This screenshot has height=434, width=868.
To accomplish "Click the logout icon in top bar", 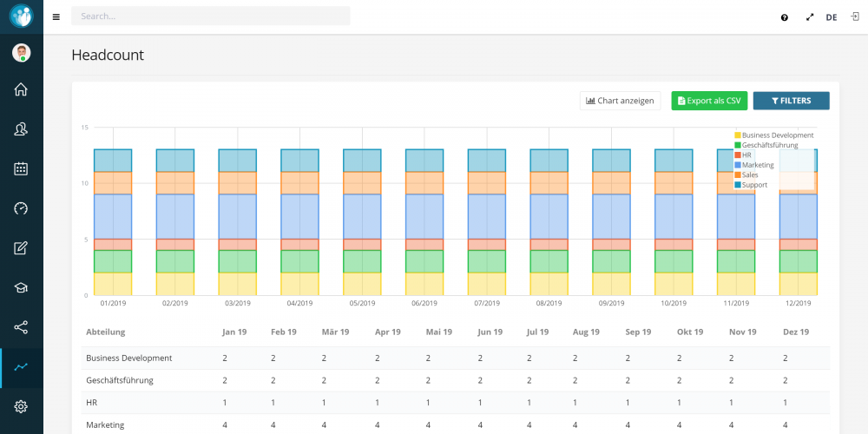I will click(855, 16).
